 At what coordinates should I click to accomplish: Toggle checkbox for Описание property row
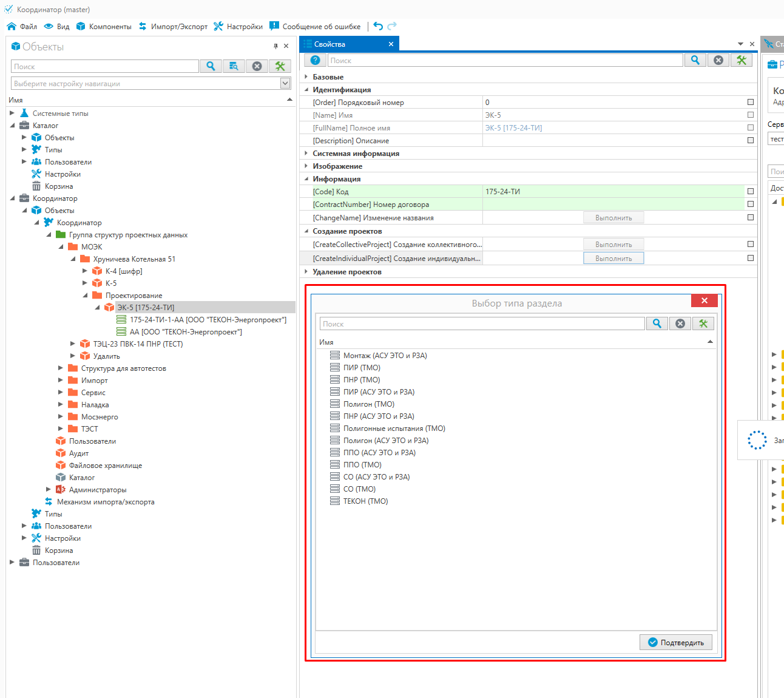[x=751, y=140]
